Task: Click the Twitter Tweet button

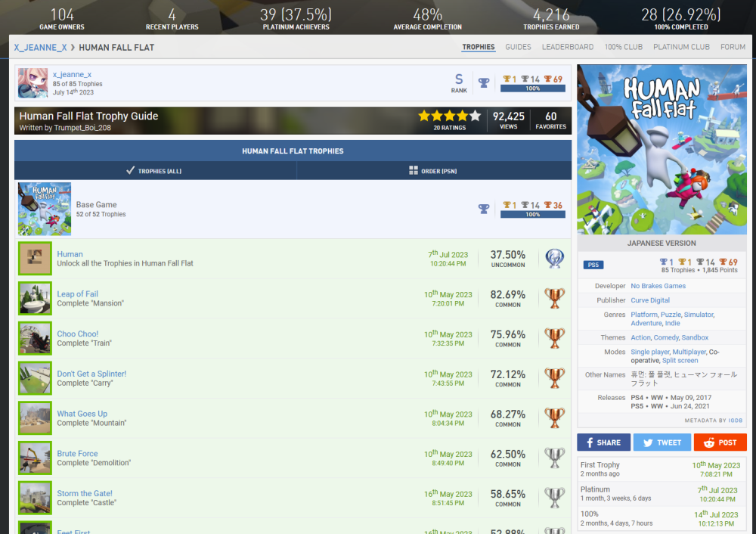Action: point(661,442)
